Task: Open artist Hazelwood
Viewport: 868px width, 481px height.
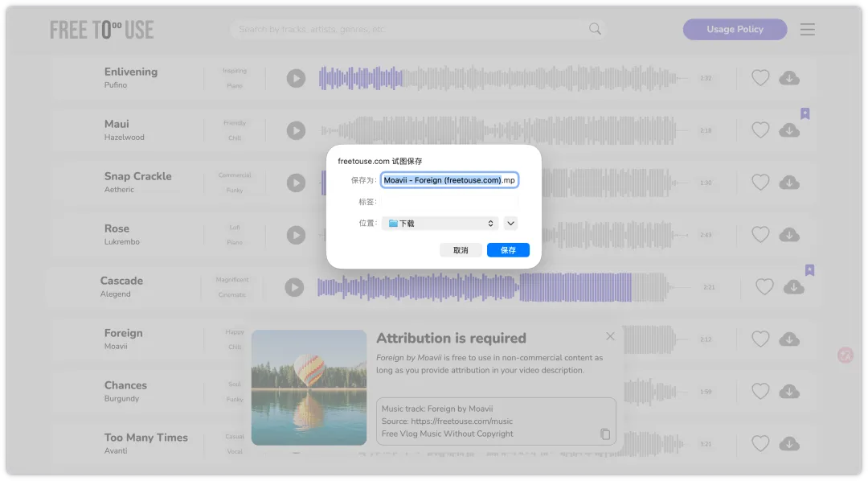Action: point(124,138)
